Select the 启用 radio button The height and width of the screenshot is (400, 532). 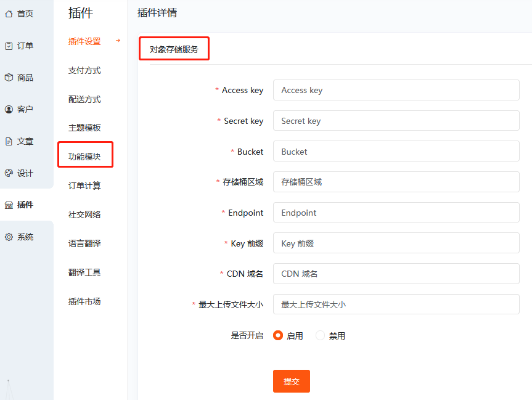pyautogui.click(x=278, y=335)
